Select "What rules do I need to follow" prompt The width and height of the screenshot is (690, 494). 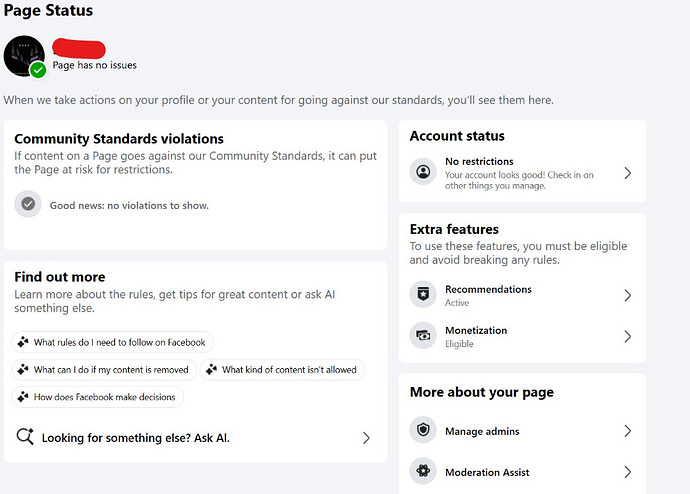click(x=113, y=342)
